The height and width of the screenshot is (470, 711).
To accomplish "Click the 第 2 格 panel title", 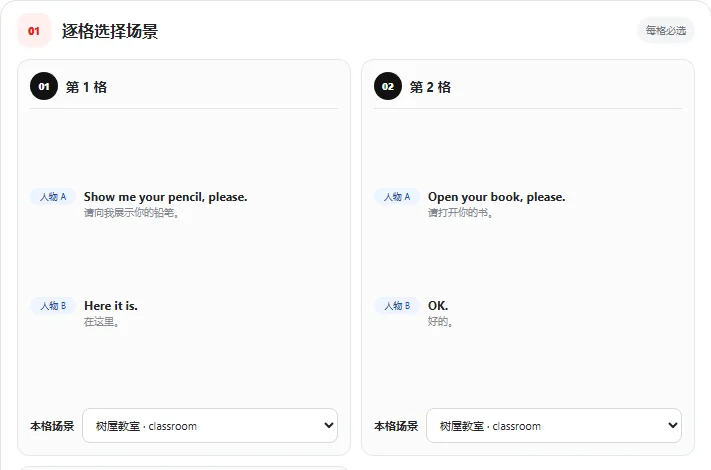I will click(x=430, y=87).
